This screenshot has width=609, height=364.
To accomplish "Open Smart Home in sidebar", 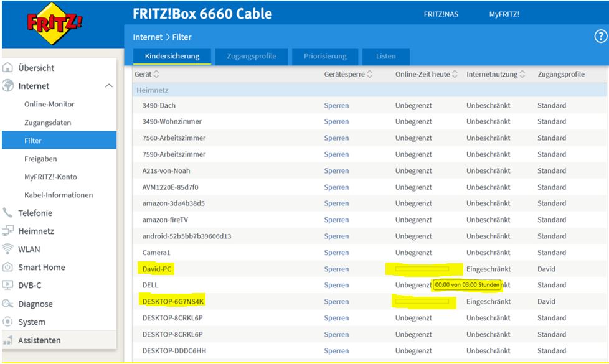I will (x=42, y=268).
